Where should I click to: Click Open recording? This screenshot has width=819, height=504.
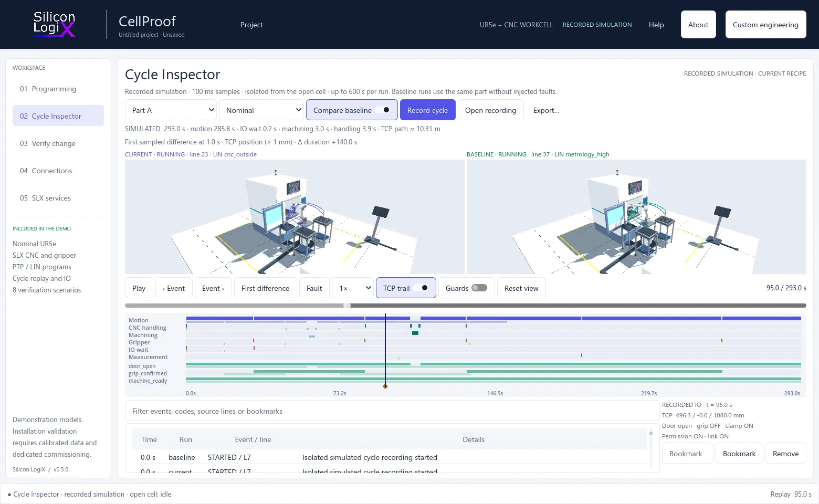point(490,110)
